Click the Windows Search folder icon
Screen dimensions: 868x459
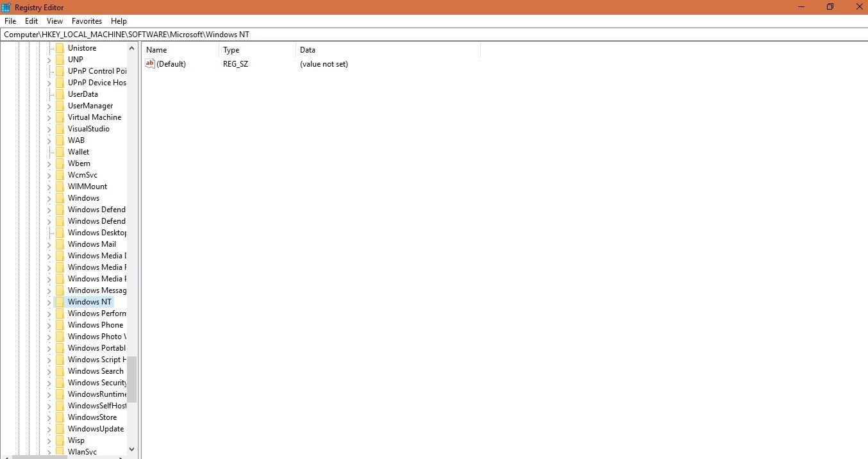(x=60, y=371)
